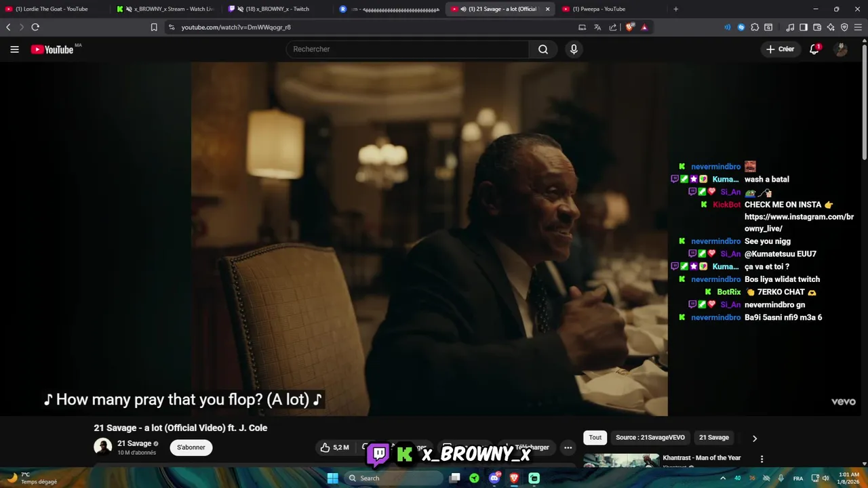
Task: Open YouTube notifications bell
Action: pos(814,49)
